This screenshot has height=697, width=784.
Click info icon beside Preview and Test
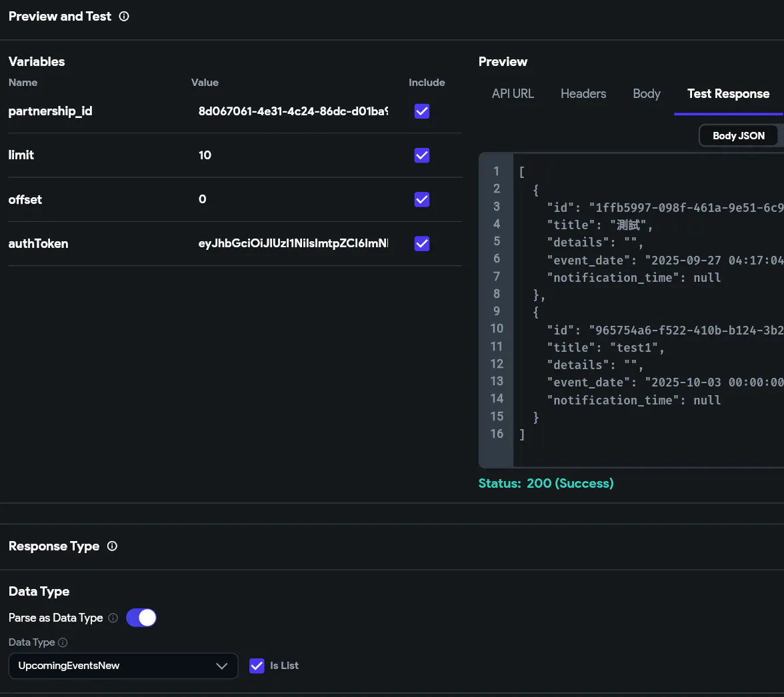coord(124,17)
